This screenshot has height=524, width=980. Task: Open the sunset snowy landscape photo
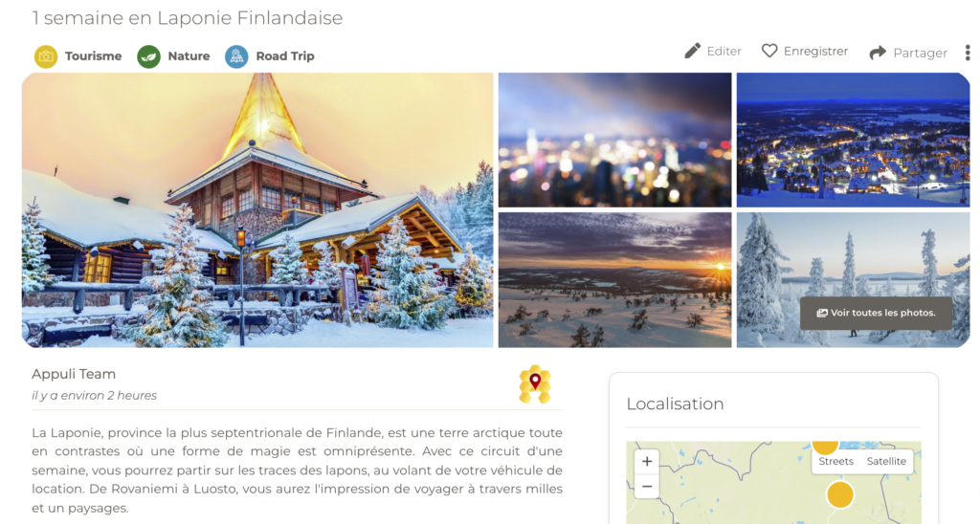coord(614,280)
